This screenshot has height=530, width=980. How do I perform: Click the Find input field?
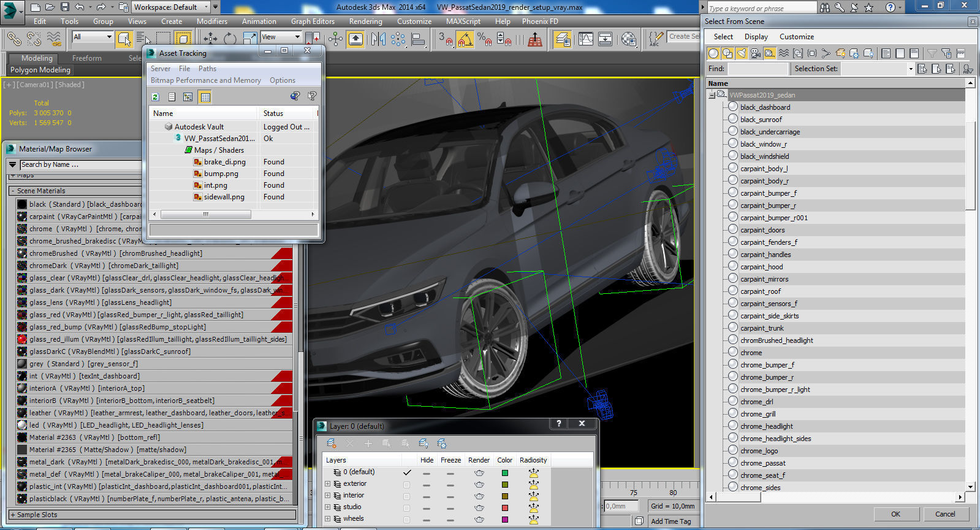[758, 69]
